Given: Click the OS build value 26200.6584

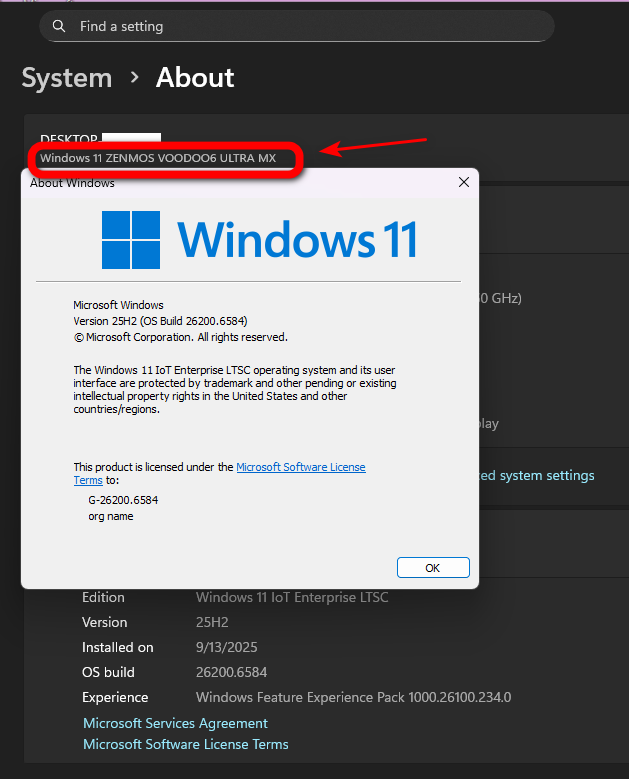Looking at the screenshot, I should tap(232, 672).
